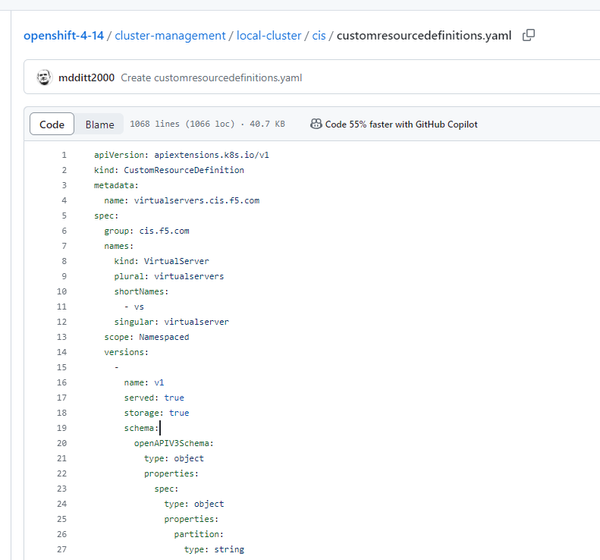
Task: Select line number 19 schema line
Action: (62, 428)
